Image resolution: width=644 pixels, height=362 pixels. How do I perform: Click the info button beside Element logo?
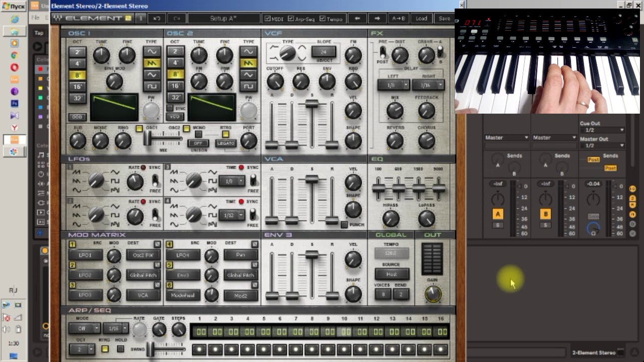(141, 18)
